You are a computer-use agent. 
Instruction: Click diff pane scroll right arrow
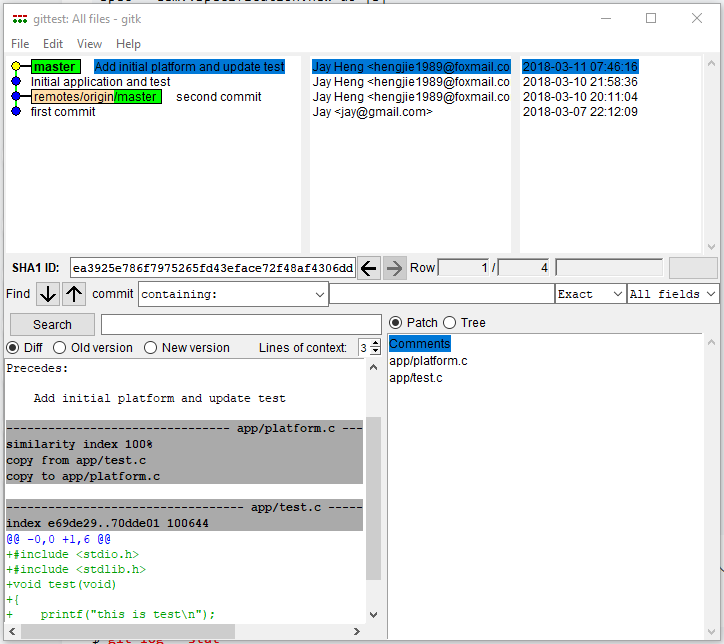pyautogui.click(x=356, y=631)
